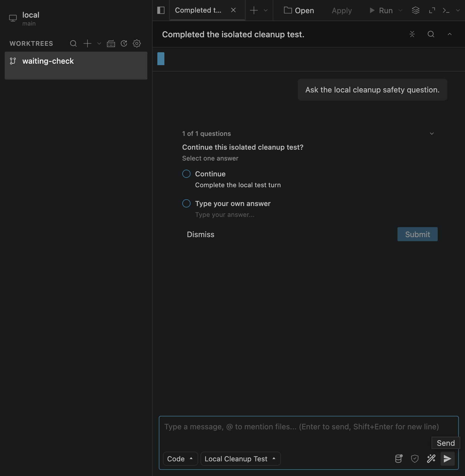The width and height of the screenshot is (465, 476).
Task: Select the Completed t... tab
Action: [207, 10]
